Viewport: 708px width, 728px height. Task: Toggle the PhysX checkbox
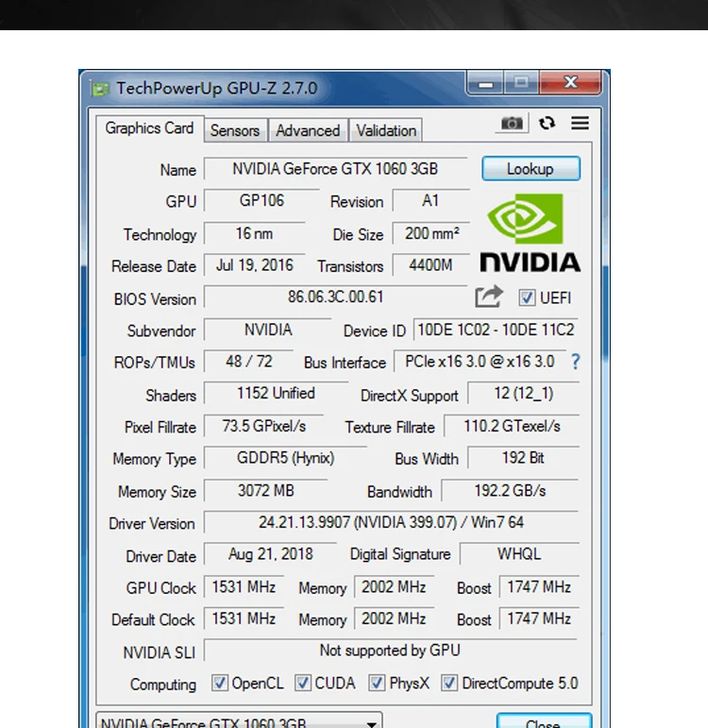coord(377,683)
